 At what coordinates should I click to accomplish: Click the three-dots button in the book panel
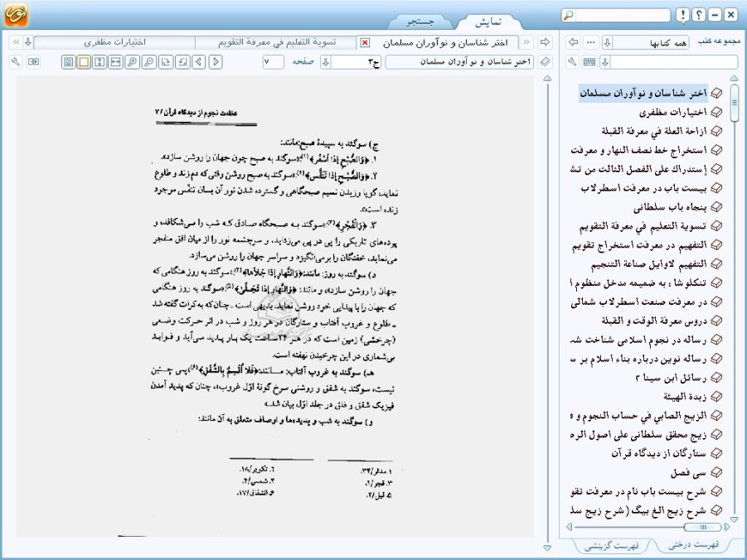click(x=591, y=42)
